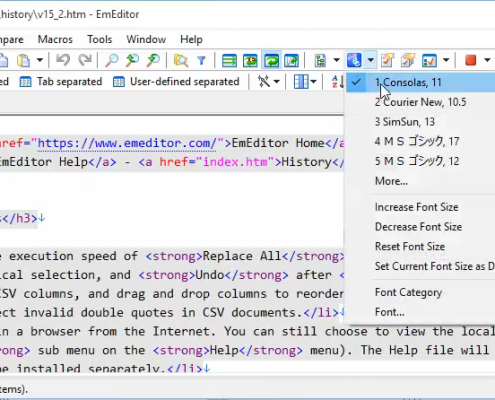Open the column layout dropdown arrow
Screen dimensions: 495x400
pos(313,82)
